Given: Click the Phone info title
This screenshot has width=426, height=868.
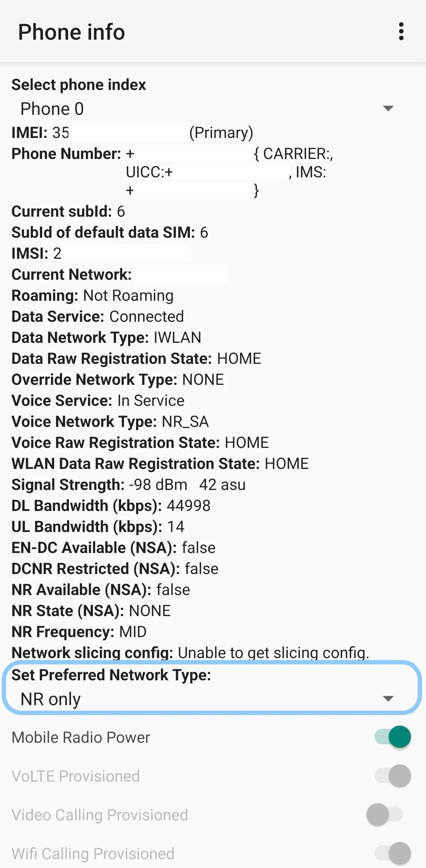Looking at the screenshot, I should pyautogui.click(x=71, y=32).
